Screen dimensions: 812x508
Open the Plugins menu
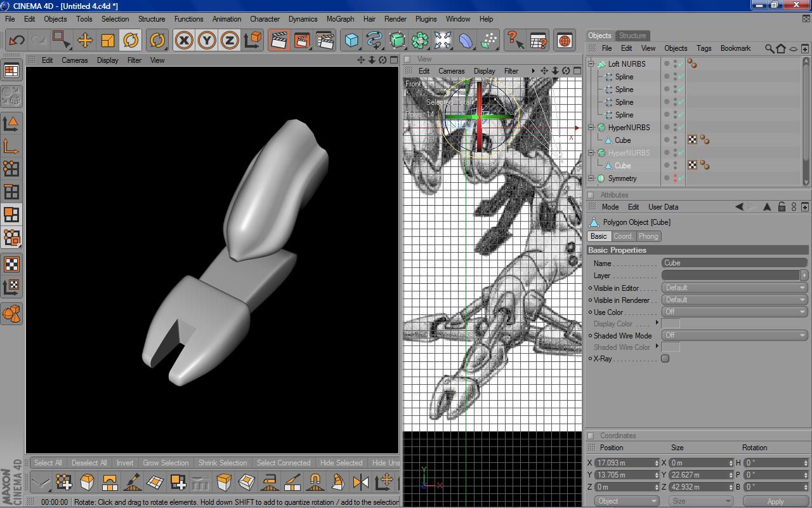click(426, 19)
